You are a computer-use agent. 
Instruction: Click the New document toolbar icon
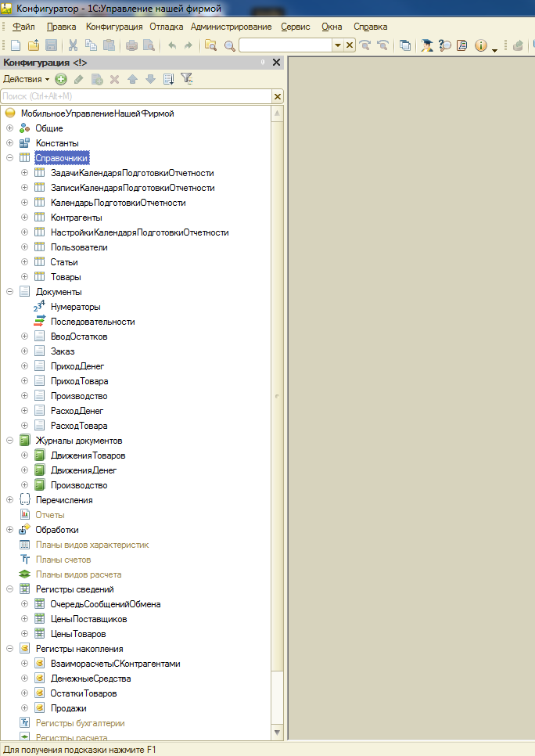(16, 45)
